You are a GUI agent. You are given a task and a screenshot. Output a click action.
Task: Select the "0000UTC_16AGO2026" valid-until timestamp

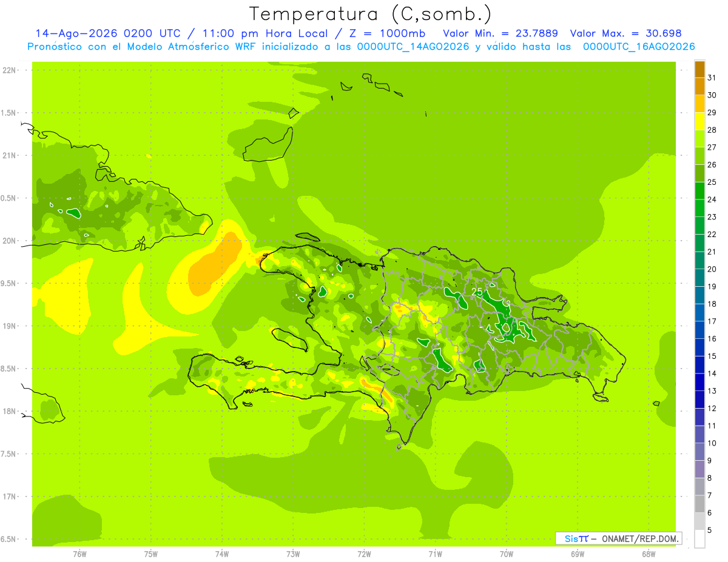coord(639,47)
